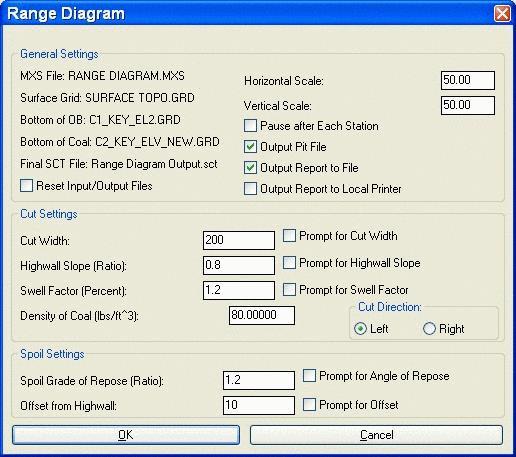Click the Horizontal Scale input field

[x=468, y=80]
